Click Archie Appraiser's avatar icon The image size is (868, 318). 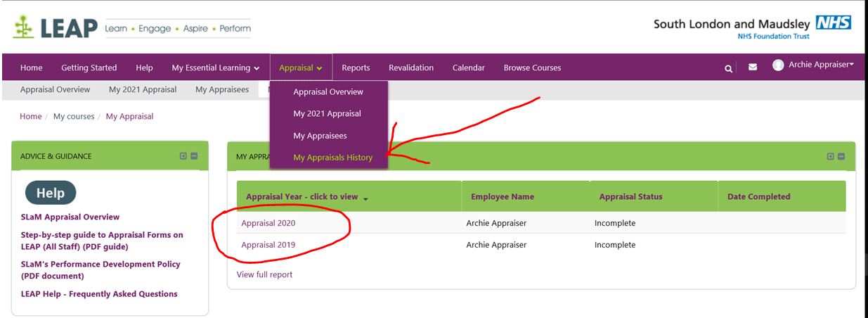(x=778, y=65)
